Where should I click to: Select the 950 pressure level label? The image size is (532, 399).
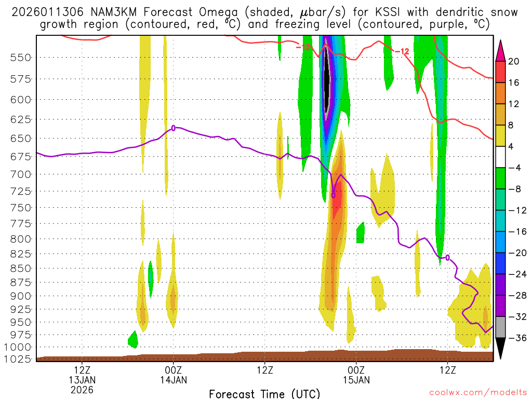(x=20, y=322)
